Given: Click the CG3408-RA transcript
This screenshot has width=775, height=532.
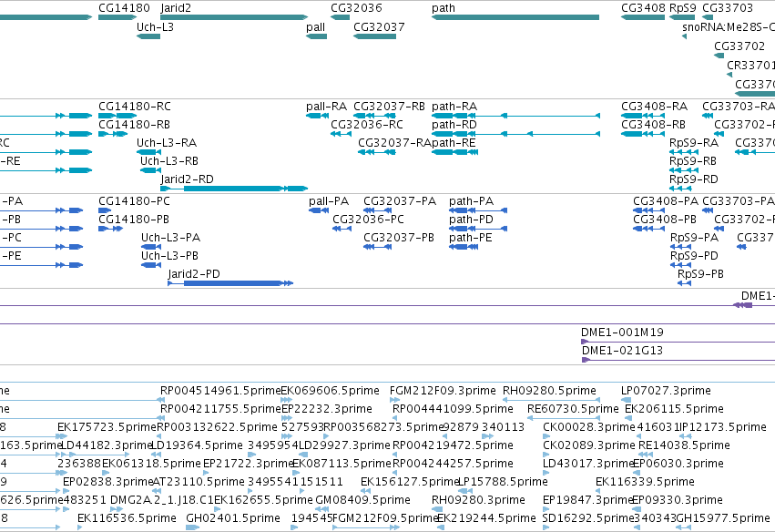Looking at the screenshot, I should 643,116.
